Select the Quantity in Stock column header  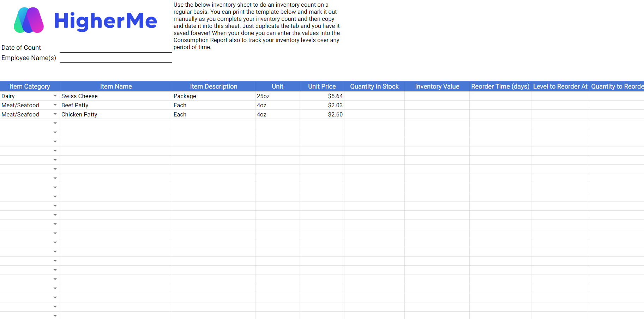(x=374, y=86)
